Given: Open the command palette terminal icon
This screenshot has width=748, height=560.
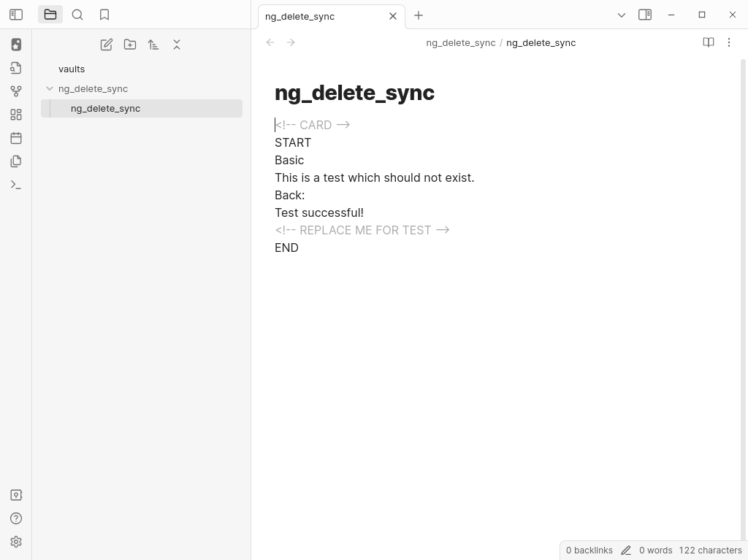Looking at the screenshot, I should pyautogui.click(x=16, y=185).
